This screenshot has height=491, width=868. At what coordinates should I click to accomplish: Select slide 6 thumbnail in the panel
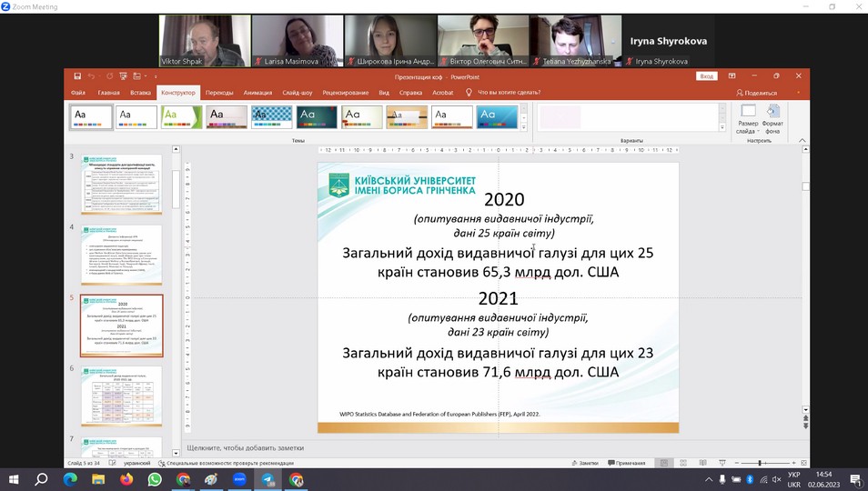click(121, 396)
